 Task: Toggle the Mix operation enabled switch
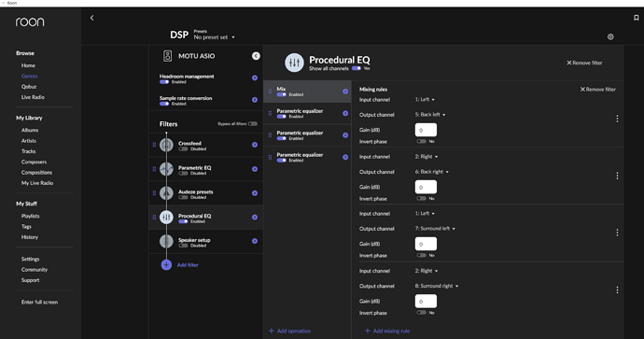click(x=281, y=94)
